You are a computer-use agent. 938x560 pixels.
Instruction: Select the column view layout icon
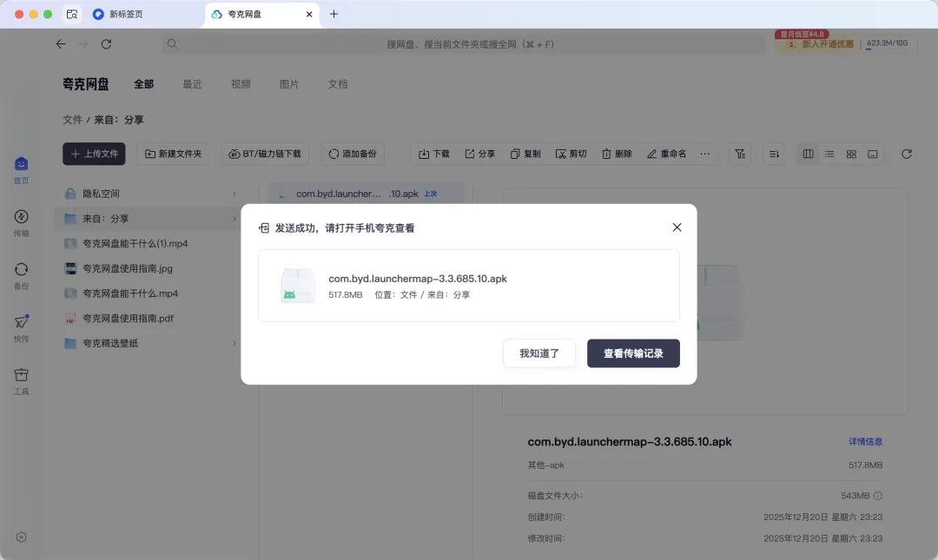click(809, 154)
